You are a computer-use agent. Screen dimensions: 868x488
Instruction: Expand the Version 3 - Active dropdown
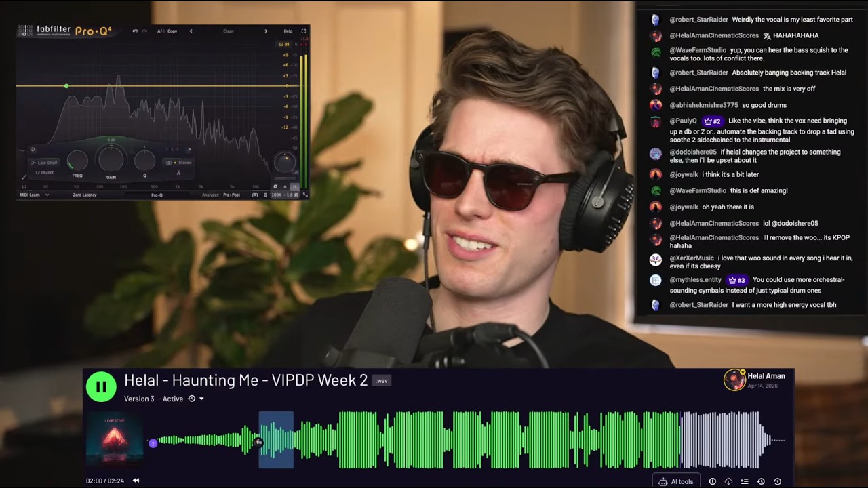click(x=201, y=399)
